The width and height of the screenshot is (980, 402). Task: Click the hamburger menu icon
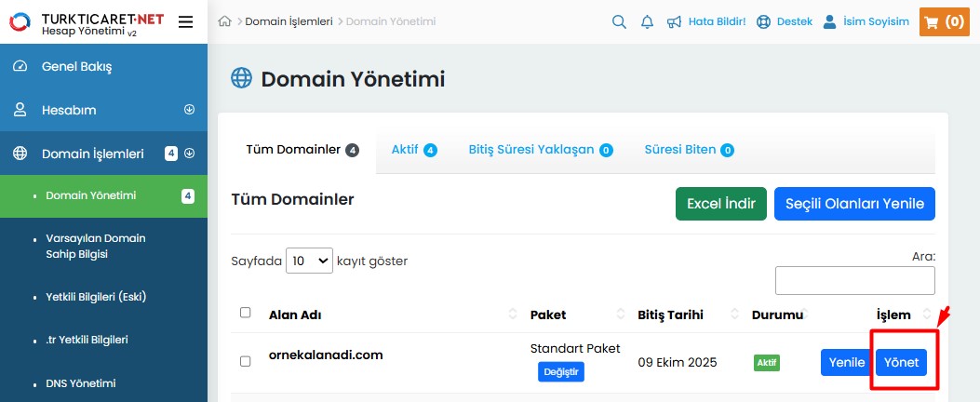click(185, 21)
